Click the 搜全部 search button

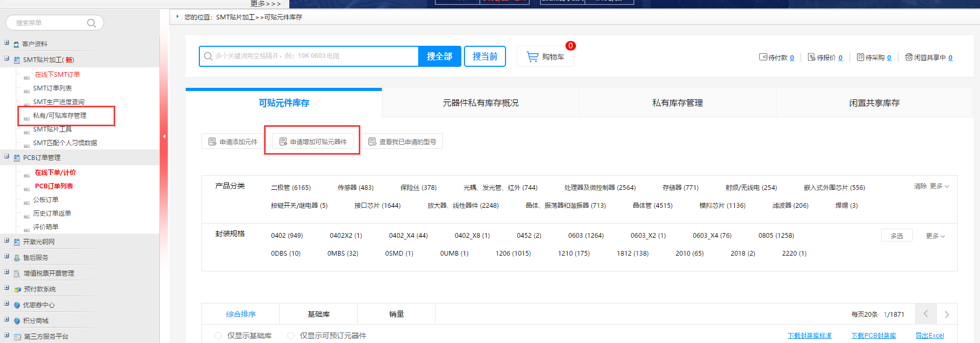click(439, 56)
